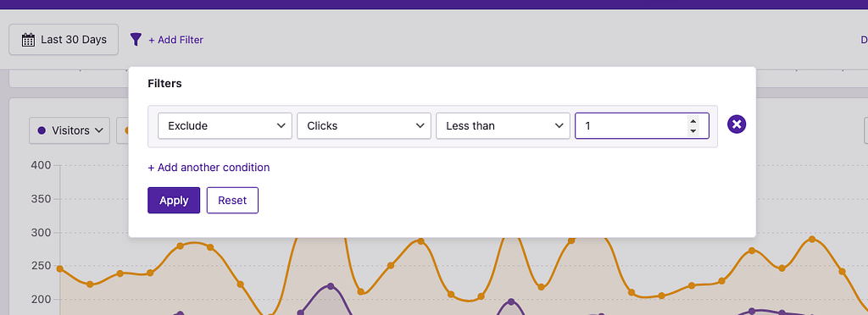
Task: Apply the filters
Action: point(174,200)
